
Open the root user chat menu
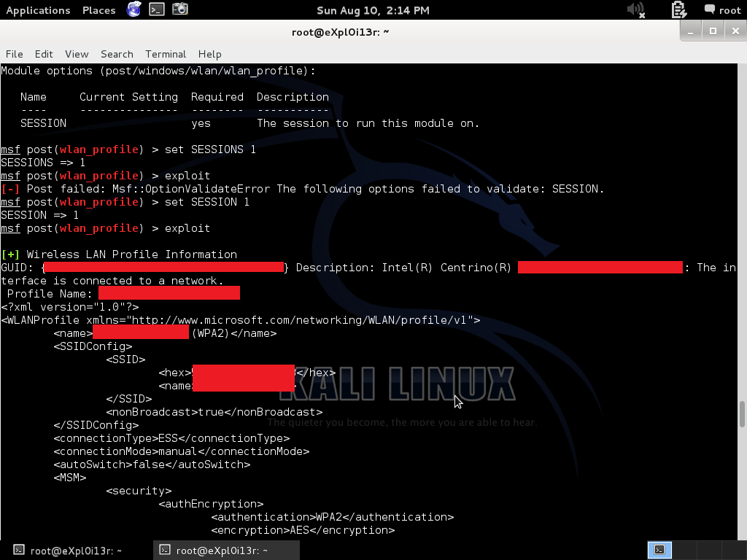pos(722,10)
